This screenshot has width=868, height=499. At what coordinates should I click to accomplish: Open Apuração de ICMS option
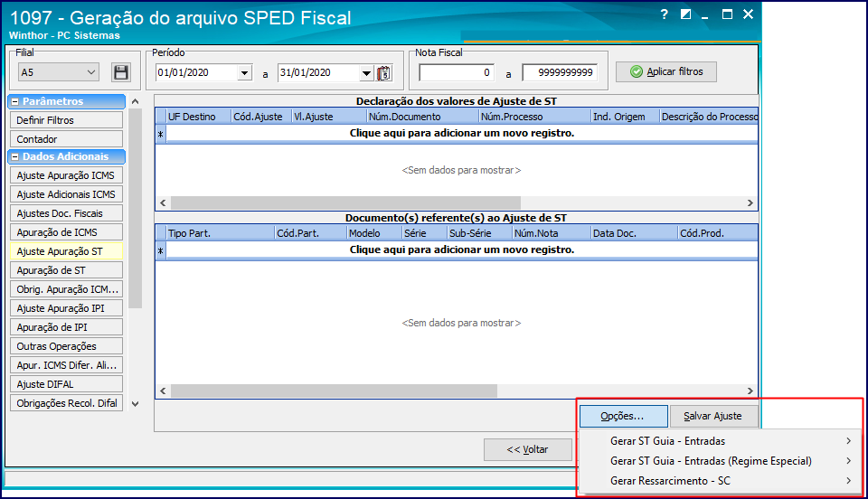(x=66, y=232)
